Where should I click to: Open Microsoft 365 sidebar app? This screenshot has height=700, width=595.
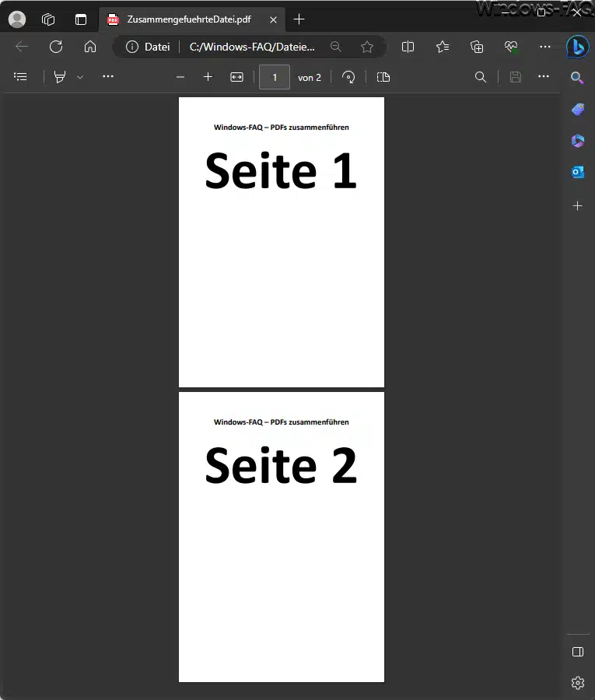click(578, 141)
